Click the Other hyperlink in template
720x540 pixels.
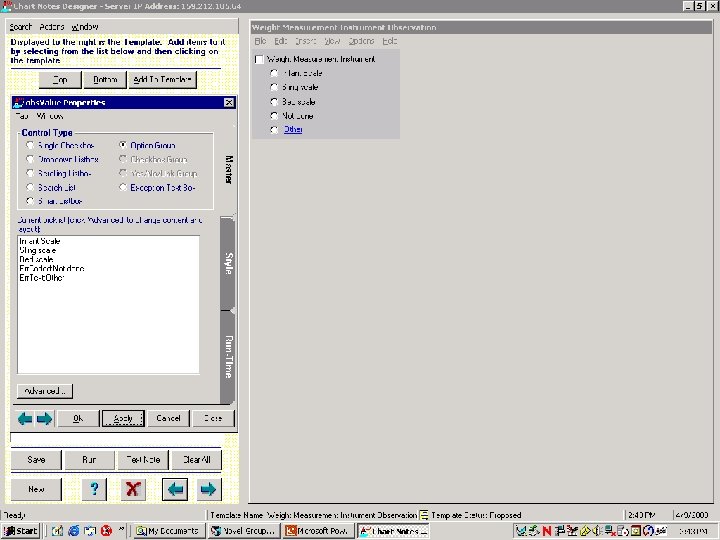point(293,129)
